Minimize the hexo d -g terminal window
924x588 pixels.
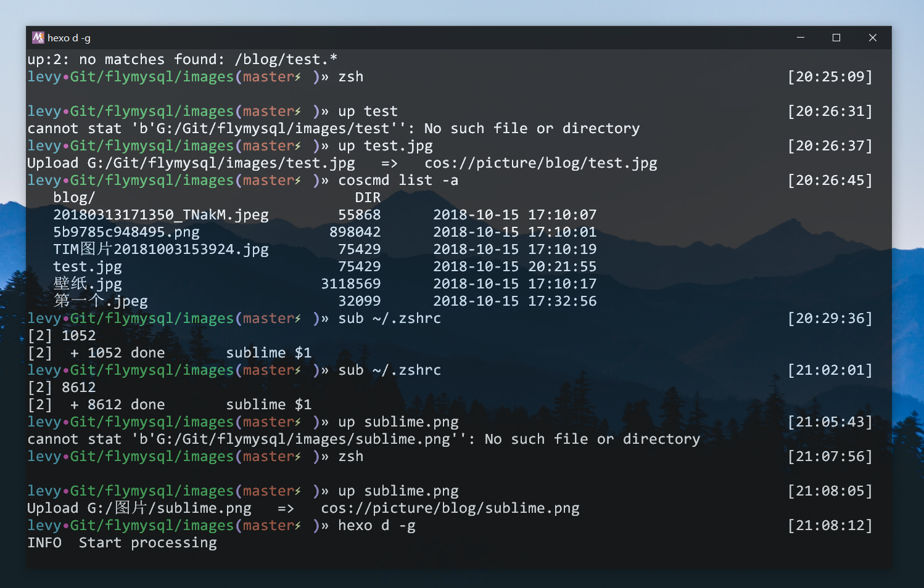coord(801,38)
